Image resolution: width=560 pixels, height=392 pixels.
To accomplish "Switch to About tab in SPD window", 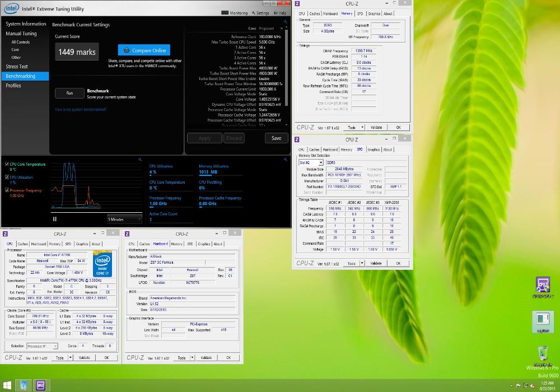I will point(388,150).
